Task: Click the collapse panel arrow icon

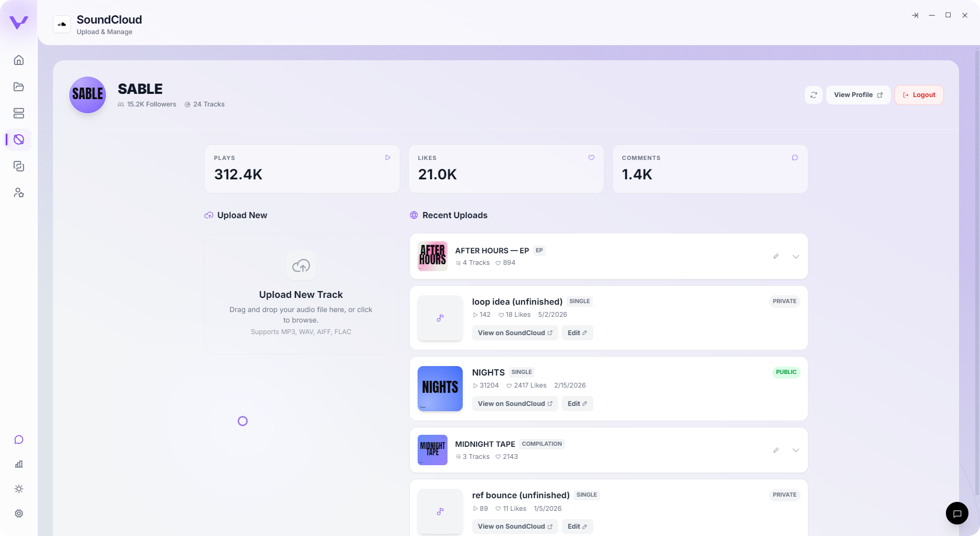Action: (915, 15)
